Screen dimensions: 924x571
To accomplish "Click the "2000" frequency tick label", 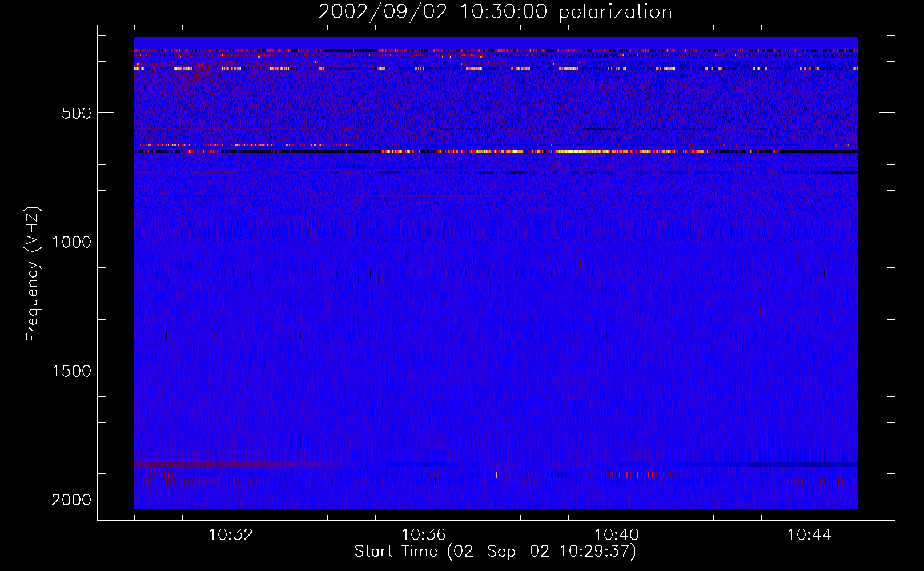I will click(71, 500).
